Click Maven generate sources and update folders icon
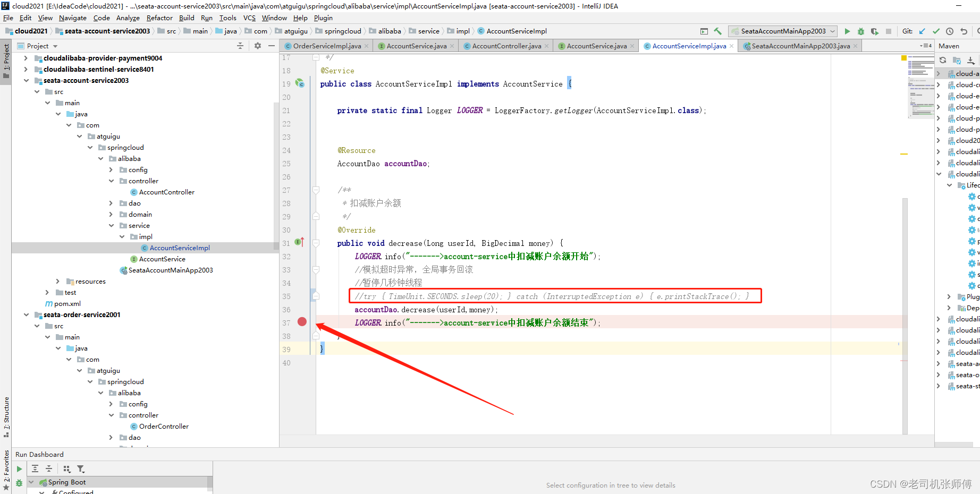980x494 pixels. (x=957, y=60)
